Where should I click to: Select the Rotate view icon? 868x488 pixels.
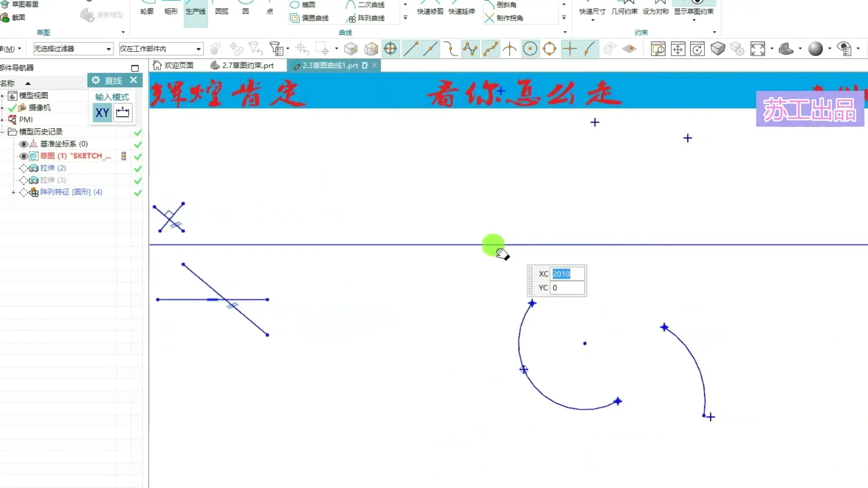pyautogui.click(x=697, y=49)
